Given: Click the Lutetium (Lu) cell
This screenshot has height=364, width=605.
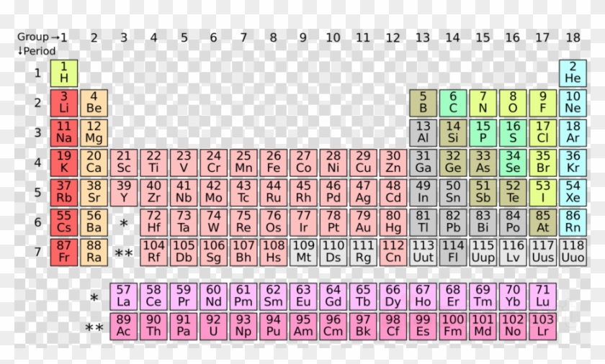Looking at the screenshot, I should [542, 296].
